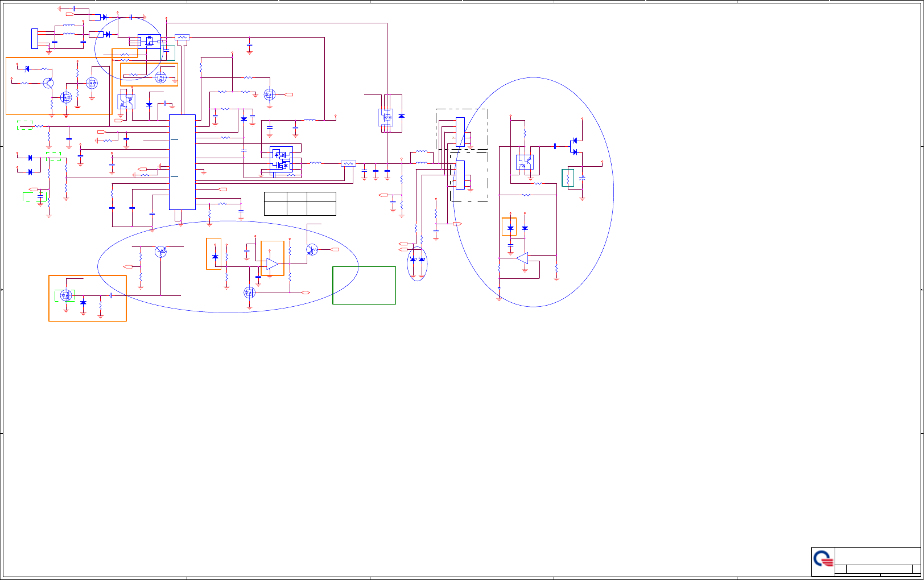The width and height of the screenshot is (924, 580).
Task: Click the small ellipse enclosing two Zener diodes
Action: coord(417,264)
